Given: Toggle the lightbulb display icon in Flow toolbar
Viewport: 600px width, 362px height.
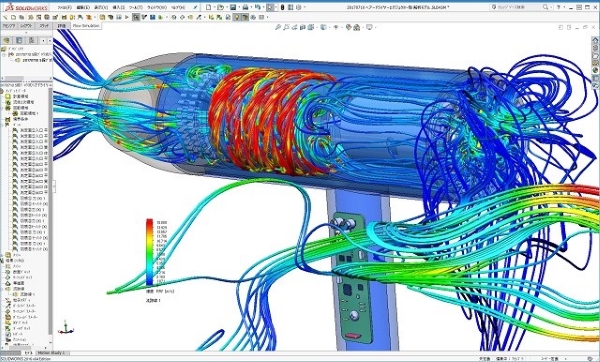Looking at the screenshot, I should tap(237, 17).
